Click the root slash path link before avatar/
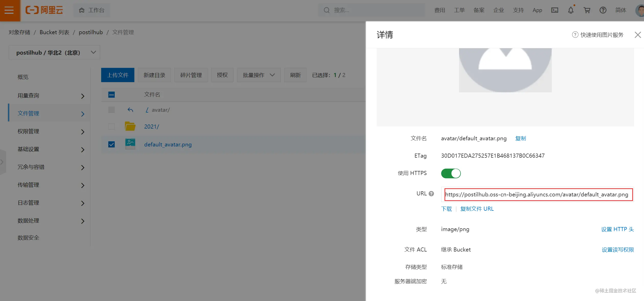The height and width of the screenshot is (301, 644). pos(147,110)
